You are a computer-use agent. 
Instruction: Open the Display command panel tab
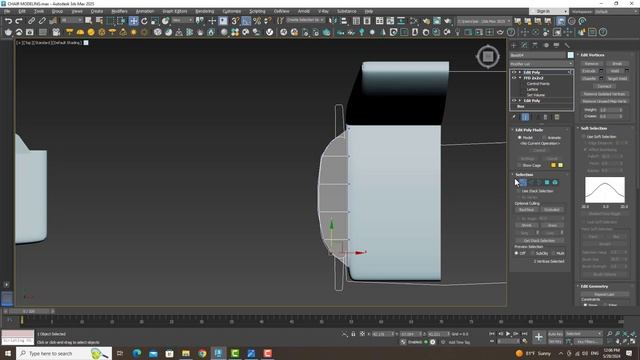tap(556, 45)
